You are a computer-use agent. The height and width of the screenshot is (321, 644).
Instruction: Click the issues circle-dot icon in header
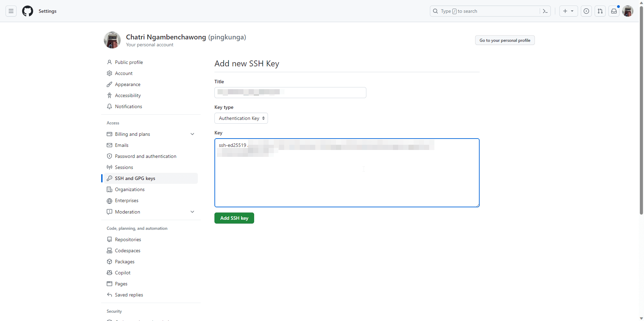pos(586,11)
